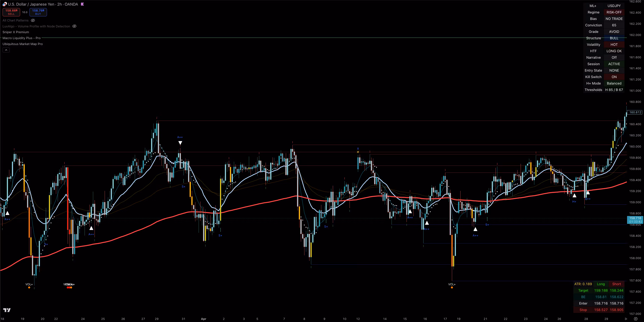Image resolution: width=644 pixels, height=322 pixels.
Task: Click the AVOID grade cell
Action: click(x=614, y=32)
